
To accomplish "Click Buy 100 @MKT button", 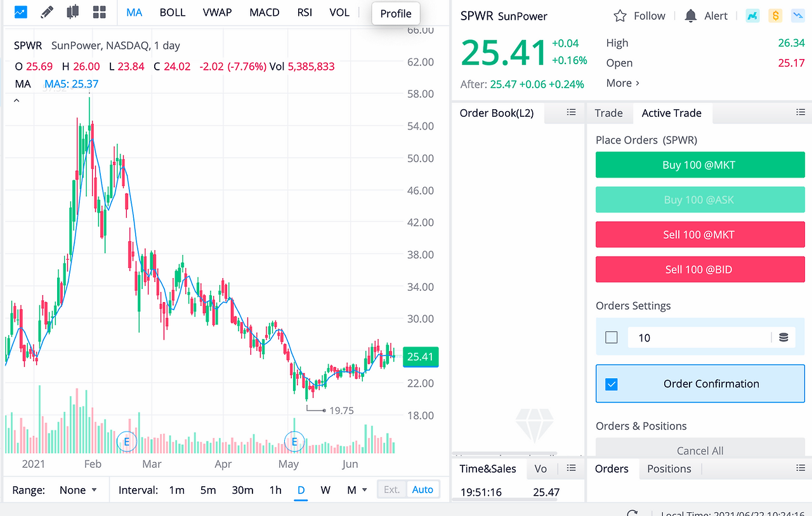I will click(x=700, y=165).
